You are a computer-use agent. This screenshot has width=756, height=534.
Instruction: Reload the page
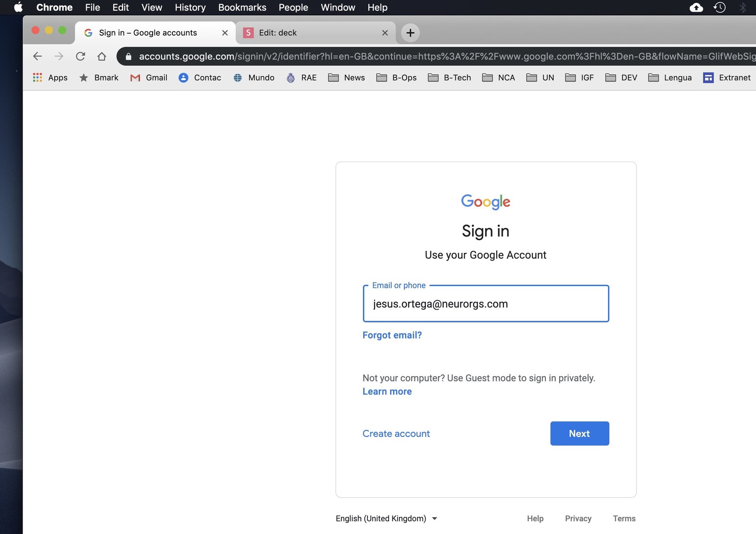click(x=80, y=56)
